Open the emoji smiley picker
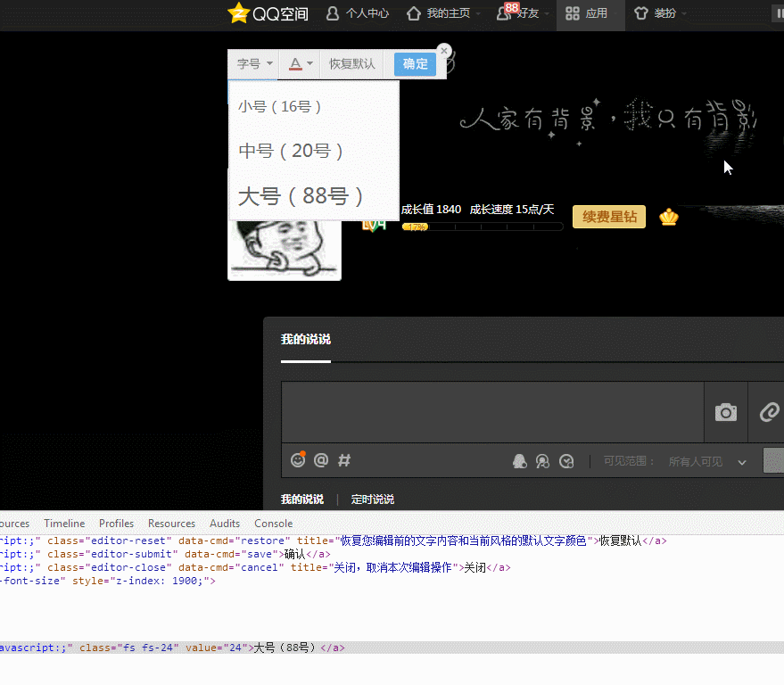The width and height of the screenshot is (784, 685). pos(298,460)
